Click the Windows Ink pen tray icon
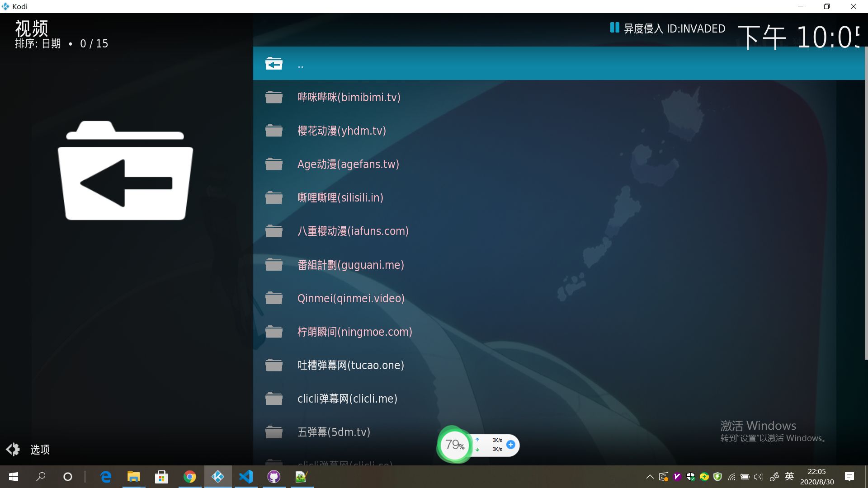The width and height of the screenshot is (868, 488). (774, 477)
